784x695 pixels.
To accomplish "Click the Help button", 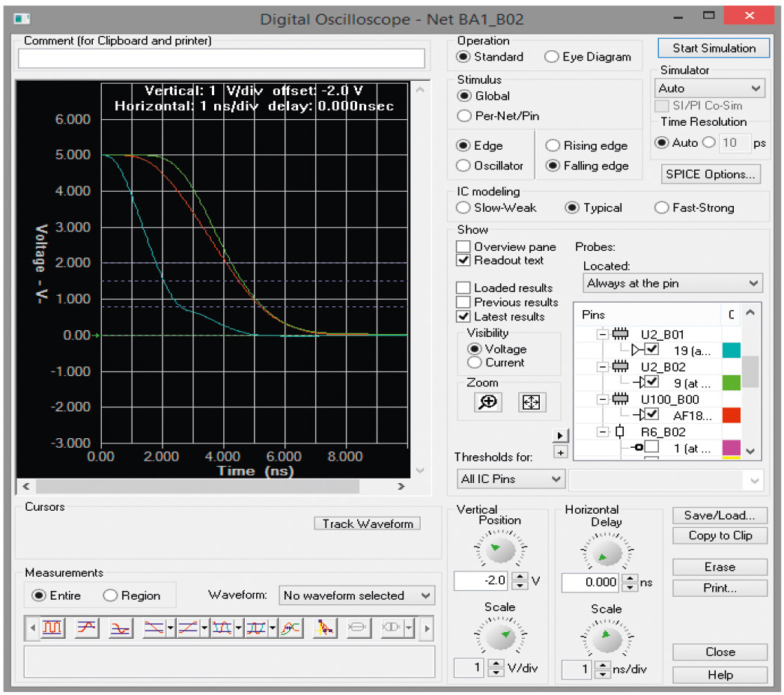I will point(720,675).
